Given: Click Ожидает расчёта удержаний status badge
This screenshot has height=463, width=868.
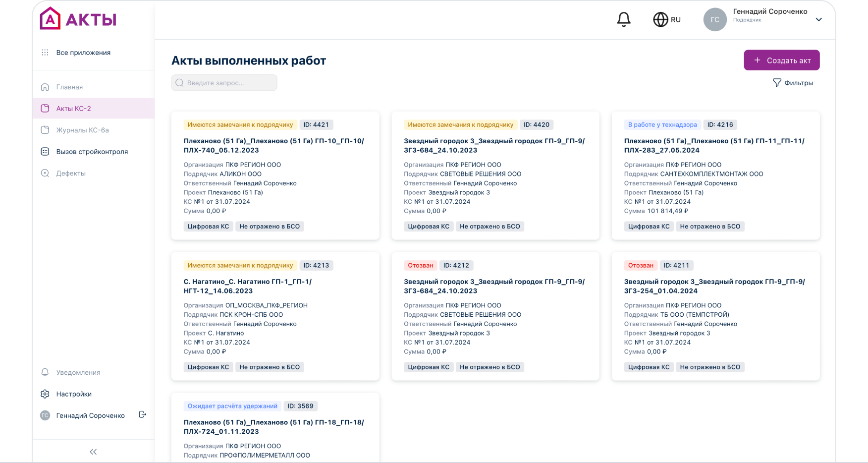Looking at the screenshot, I should [232, 406].
